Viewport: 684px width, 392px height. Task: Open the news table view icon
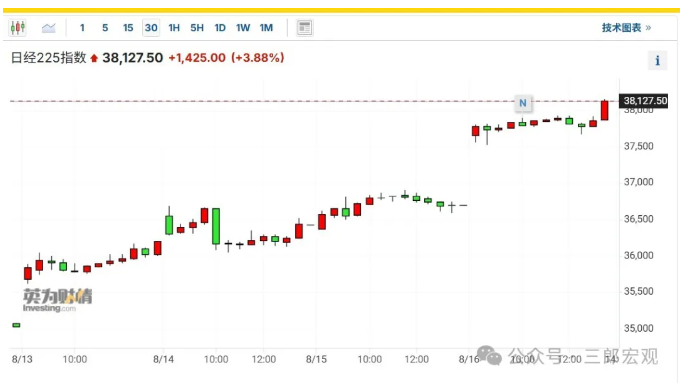coord(304,28)
